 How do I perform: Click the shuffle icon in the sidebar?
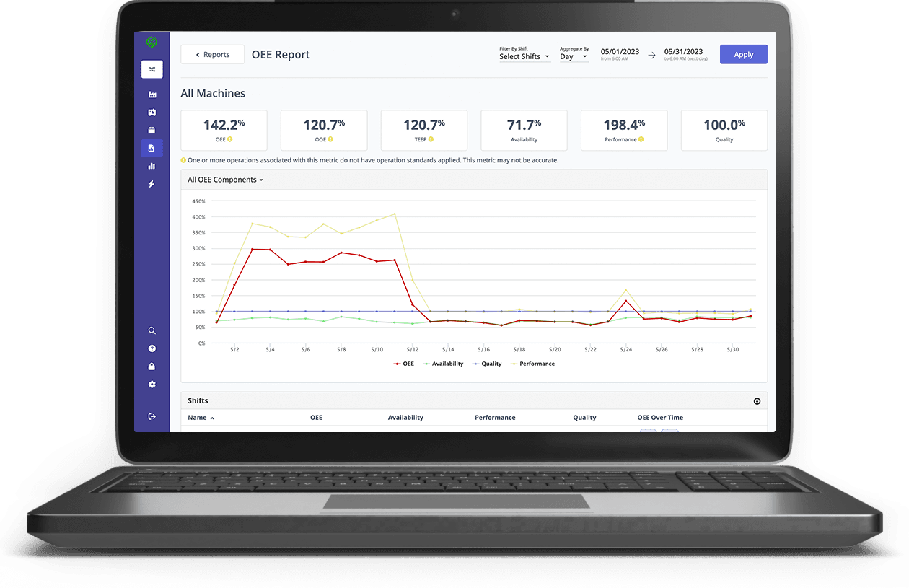(x=151, y=69)
